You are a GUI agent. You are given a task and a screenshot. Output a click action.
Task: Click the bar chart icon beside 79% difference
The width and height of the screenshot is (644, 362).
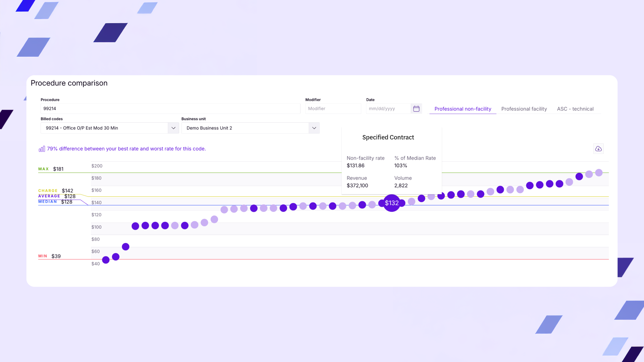click(41, 148)
